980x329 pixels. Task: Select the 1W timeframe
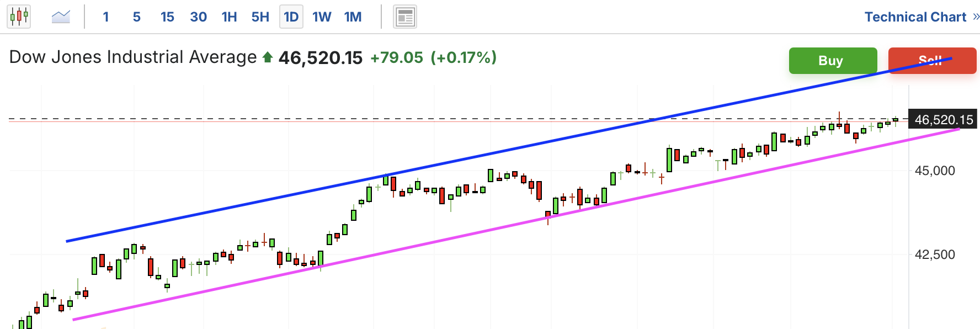[x=322, y=17]
